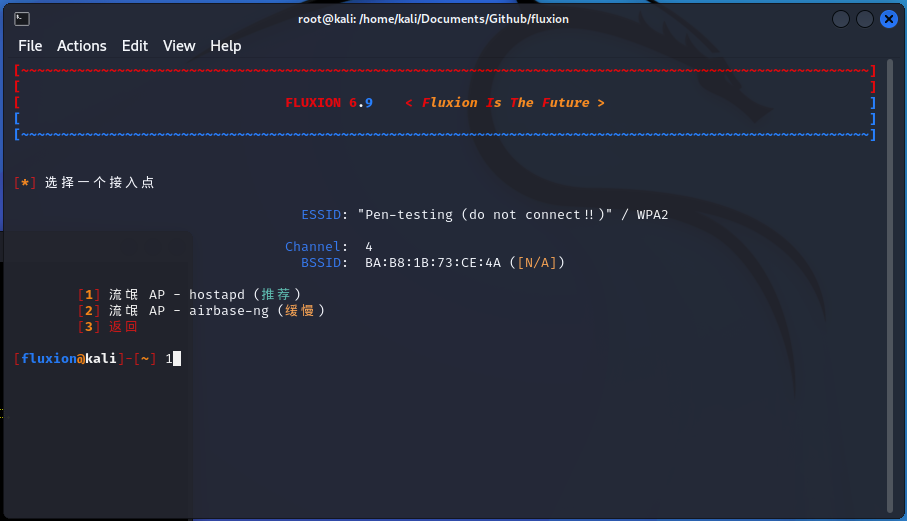Open the View menu

[179, 46]
